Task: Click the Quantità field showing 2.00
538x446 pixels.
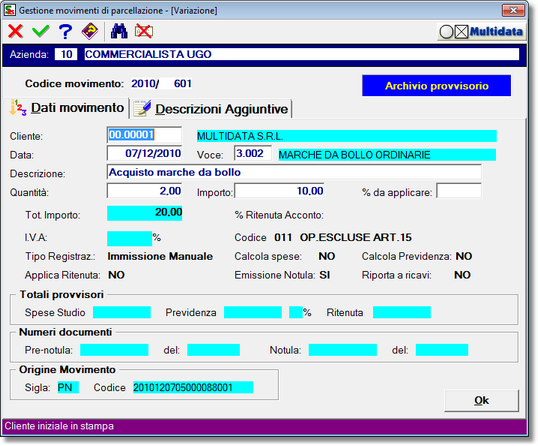Action: [x=144, y=191]
